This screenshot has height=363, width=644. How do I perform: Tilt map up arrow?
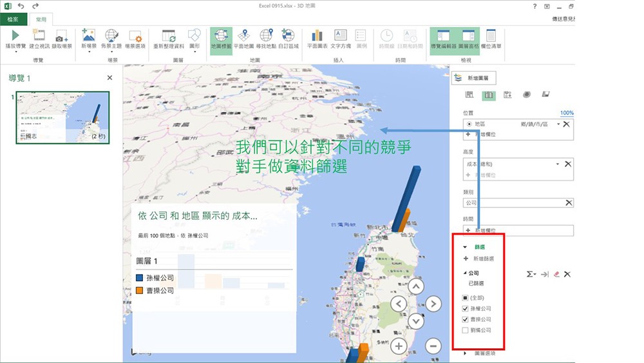(x=415, y=286)
